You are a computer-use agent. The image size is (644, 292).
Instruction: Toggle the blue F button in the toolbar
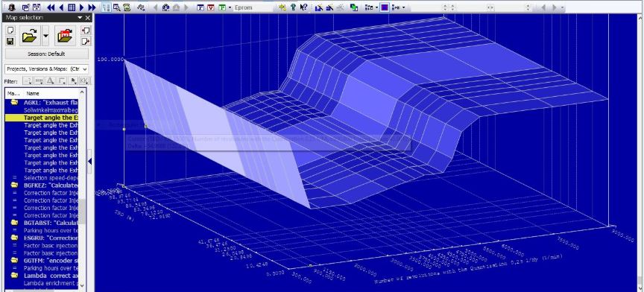click(201, 7)
